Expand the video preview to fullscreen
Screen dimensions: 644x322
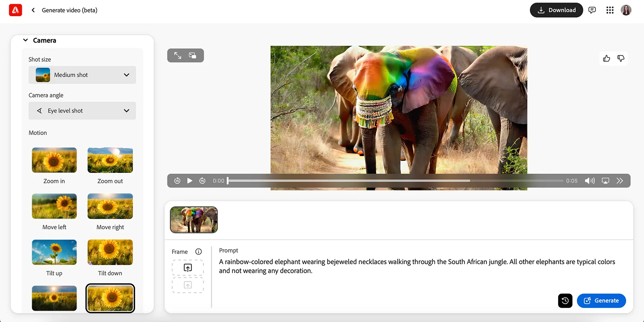(178, 56)
